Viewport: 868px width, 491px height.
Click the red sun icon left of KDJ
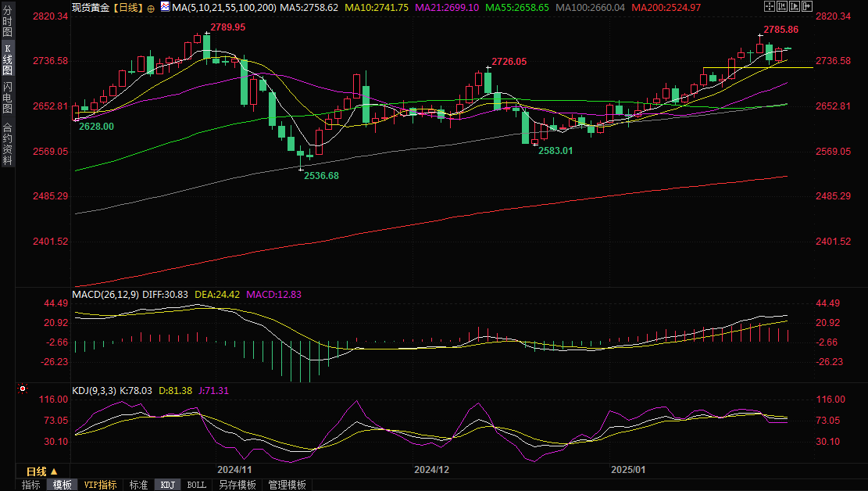(22, 389)
